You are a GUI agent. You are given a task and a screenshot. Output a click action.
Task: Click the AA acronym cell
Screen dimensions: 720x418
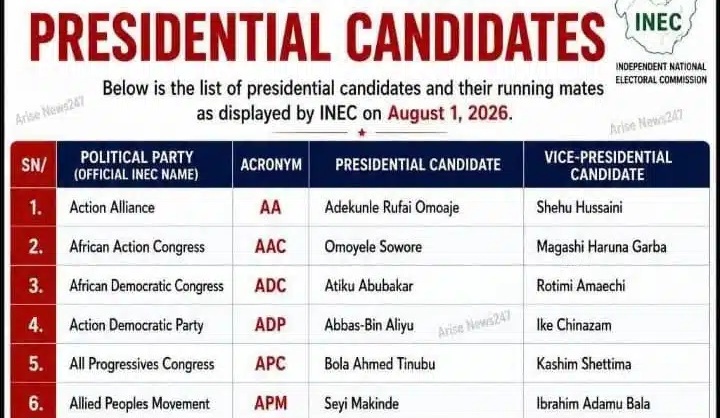(270, 208)
